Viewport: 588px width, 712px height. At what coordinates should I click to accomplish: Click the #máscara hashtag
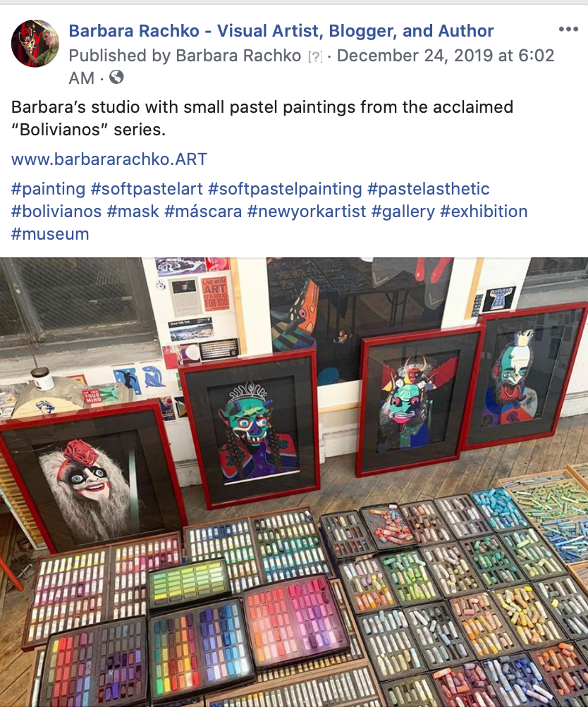click(x=203, y=211)
